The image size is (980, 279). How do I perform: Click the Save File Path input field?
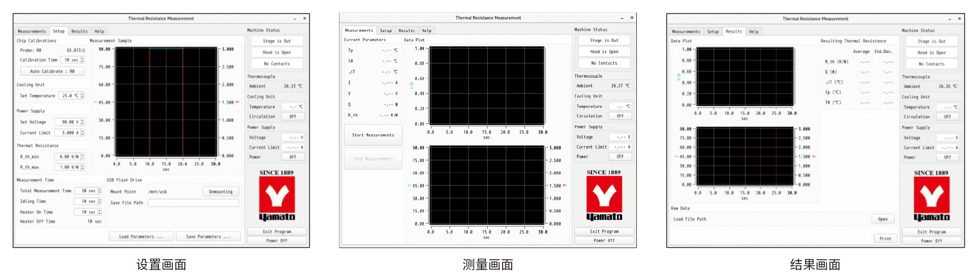pyautogui.click(x=194, y=203)
